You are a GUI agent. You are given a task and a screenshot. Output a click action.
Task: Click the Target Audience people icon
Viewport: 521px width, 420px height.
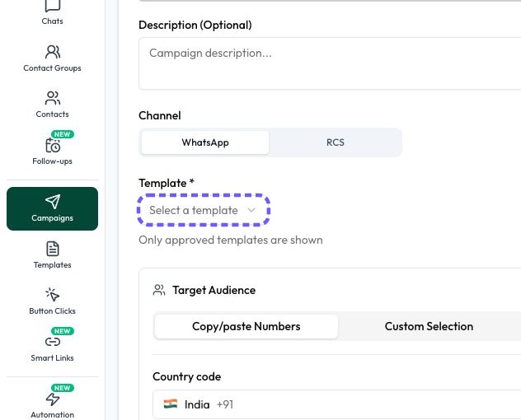coord(159,290)
